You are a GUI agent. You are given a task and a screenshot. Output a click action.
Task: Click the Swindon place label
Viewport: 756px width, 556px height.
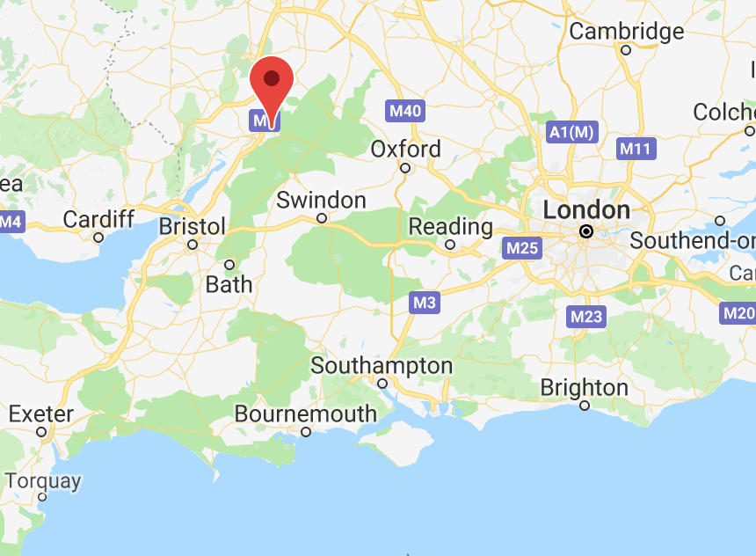tap(321, 201)
